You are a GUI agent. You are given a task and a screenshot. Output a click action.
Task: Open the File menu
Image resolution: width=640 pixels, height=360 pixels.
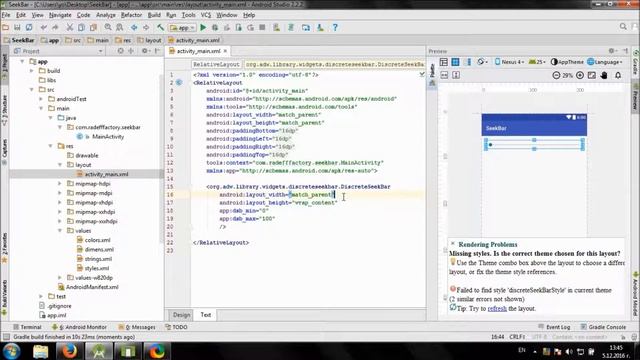[x=6, y=15]
